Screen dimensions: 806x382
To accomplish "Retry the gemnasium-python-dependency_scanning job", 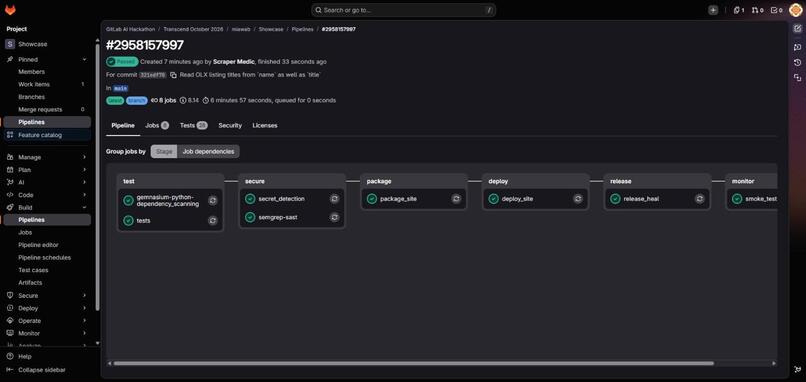I will 213,201.
